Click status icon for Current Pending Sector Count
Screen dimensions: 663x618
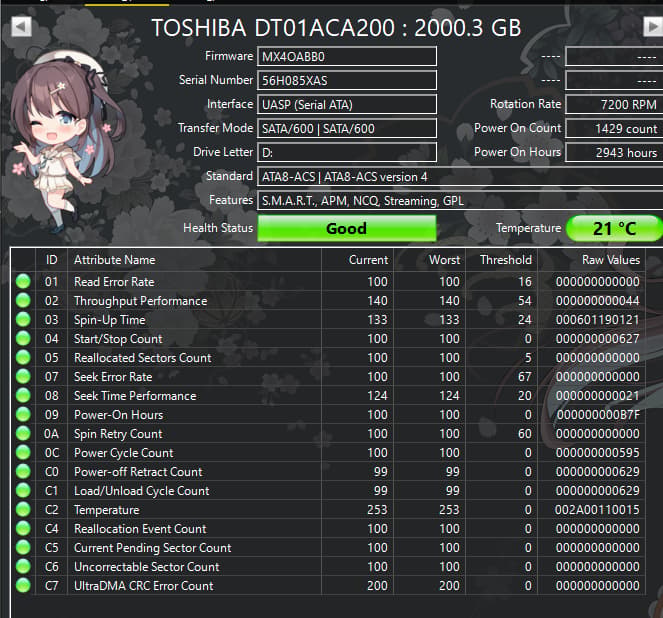[x=23, y=547]
